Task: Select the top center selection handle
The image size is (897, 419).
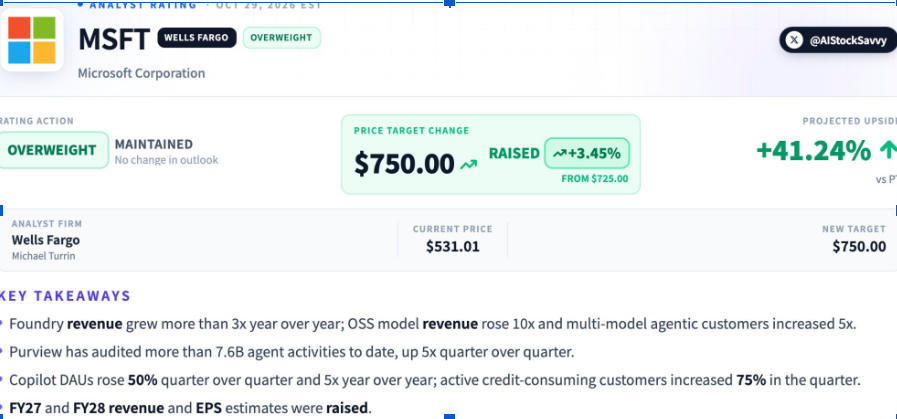Action: (450, 3)
